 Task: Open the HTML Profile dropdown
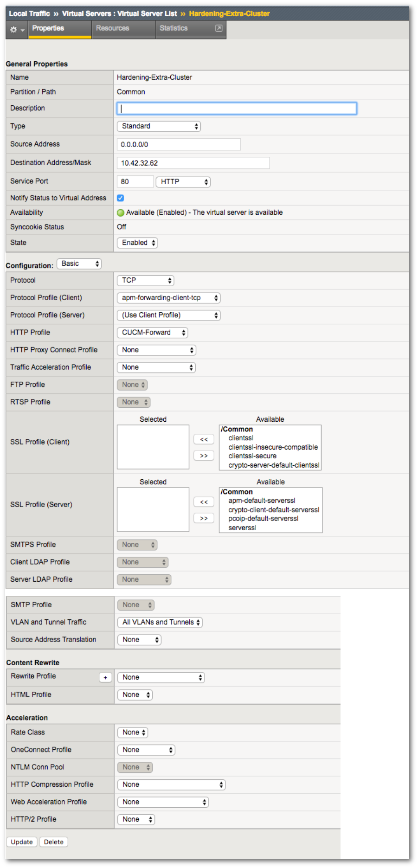tap(135, 695)
